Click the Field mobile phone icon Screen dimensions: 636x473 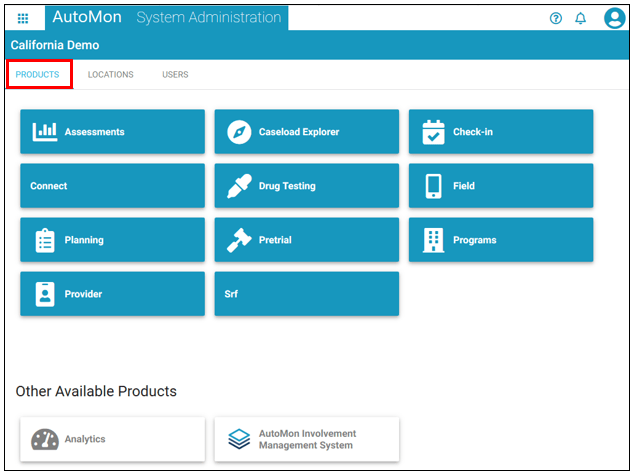(433, 186)
